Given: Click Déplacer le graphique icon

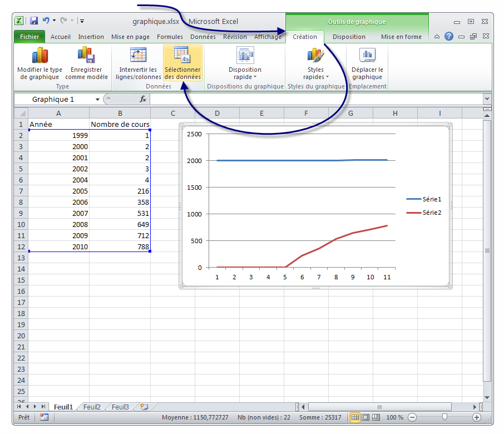Looking at the screenshot, I should (367, 55).
